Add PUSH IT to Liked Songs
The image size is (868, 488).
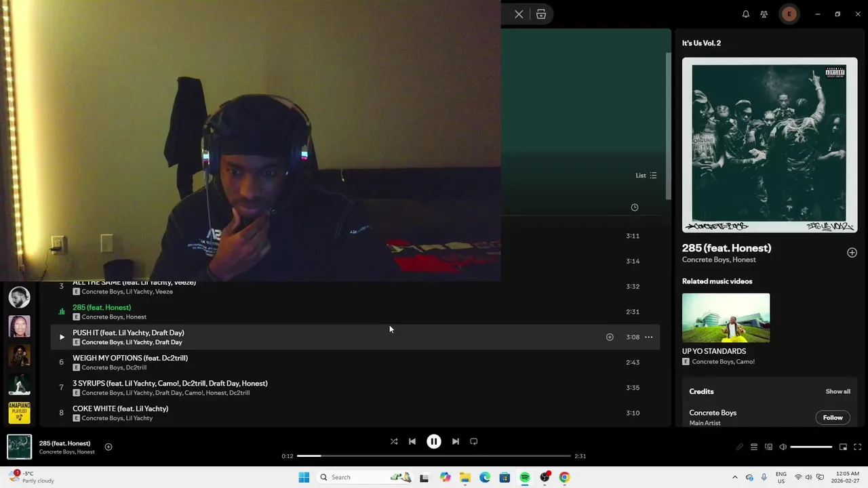tap(610, 337)
